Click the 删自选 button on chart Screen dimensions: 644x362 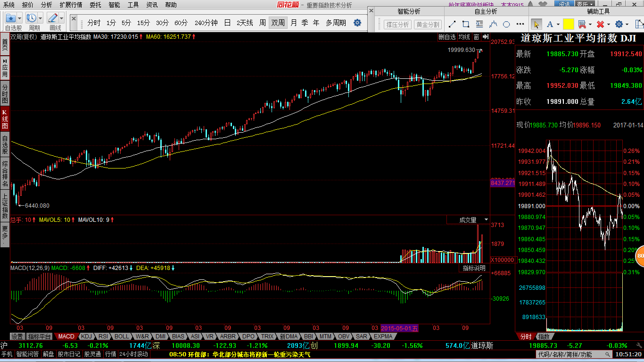pos(447,37)
